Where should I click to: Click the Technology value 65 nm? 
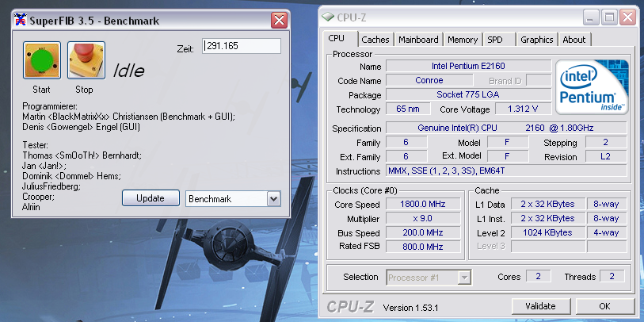[408, 109]
